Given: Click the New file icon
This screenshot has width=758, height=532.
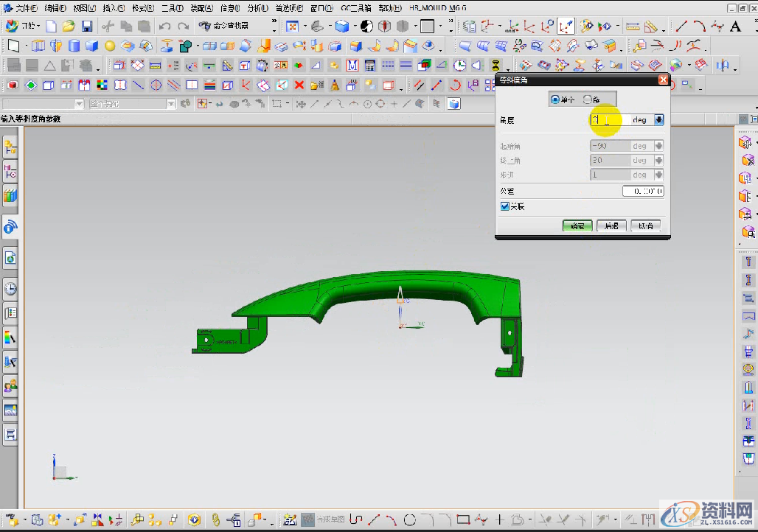Looking at the screenshot, I should (x=51, y=27).
